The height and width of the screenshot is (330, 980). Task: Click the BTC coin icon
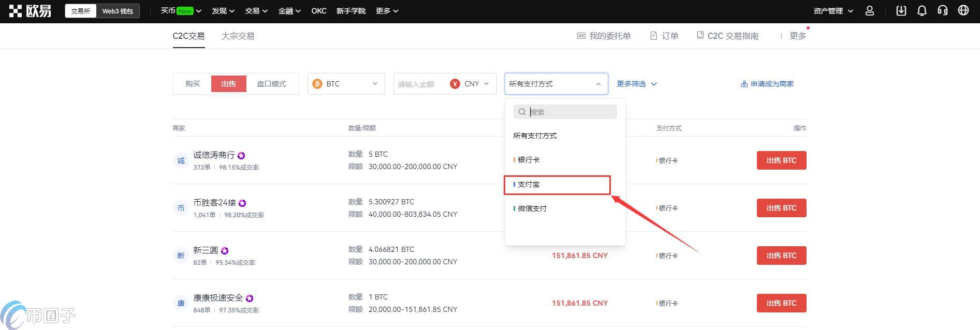(317, 84)
